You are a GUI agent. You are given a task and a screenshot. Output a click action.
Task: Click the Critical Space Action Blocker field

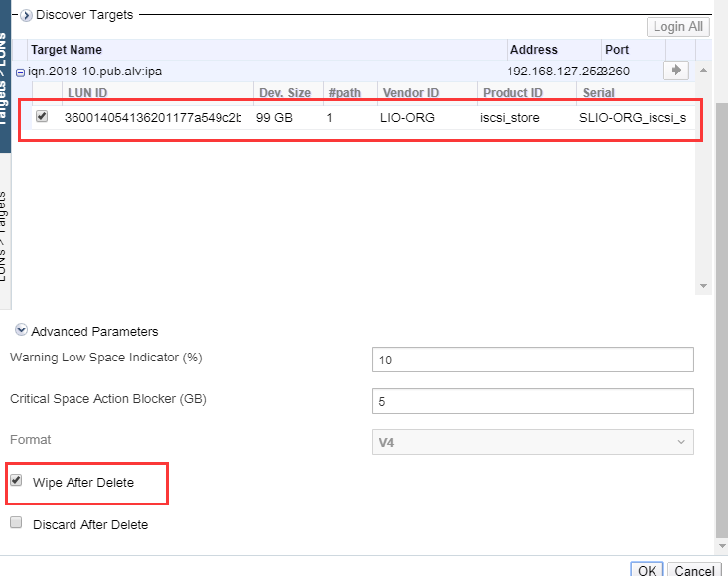pyautogui.click(x=533, y=401)
